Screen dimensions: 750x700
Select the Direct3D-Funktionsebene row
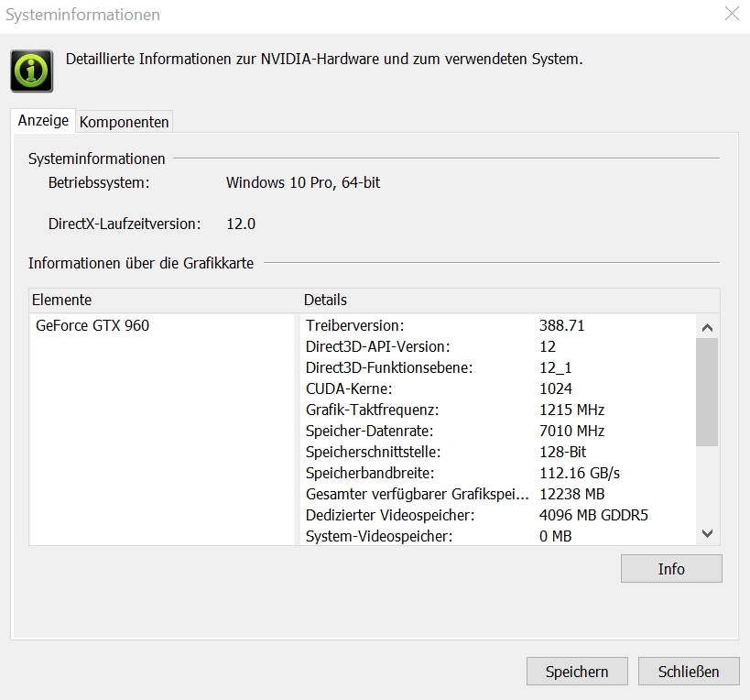[498, 367]
